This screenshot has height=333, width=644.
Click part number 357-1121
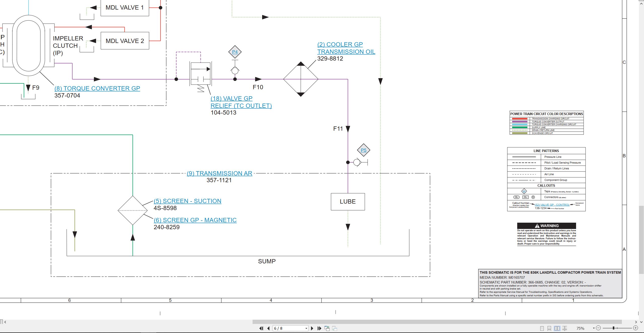(219, 180)
